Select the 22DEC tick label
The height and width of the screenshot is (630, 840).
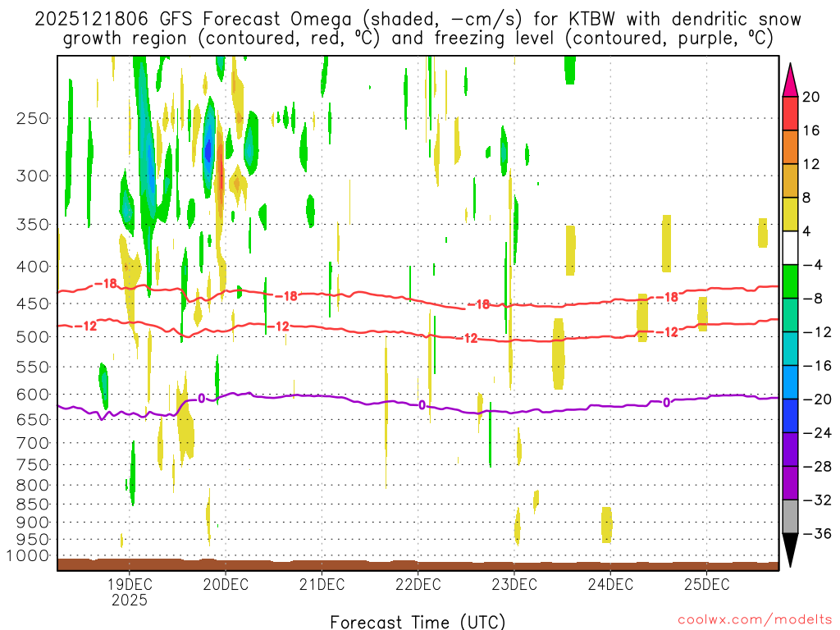418,584
